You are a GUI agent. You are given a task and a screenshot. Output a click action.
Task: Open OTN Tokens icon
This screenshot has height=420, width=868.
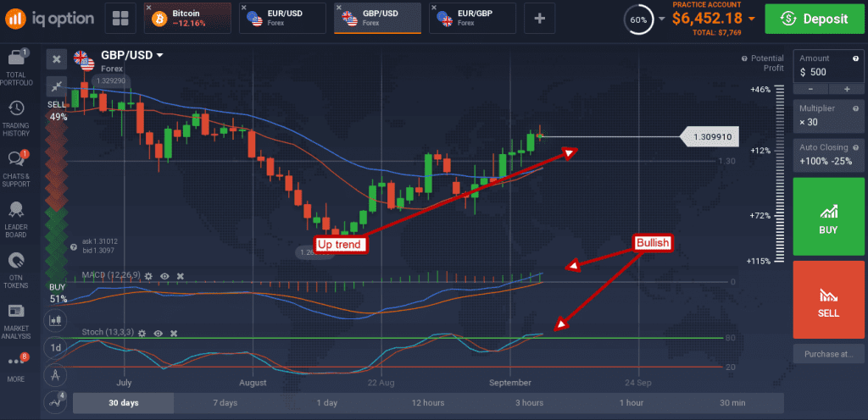(x=17, y=260)
